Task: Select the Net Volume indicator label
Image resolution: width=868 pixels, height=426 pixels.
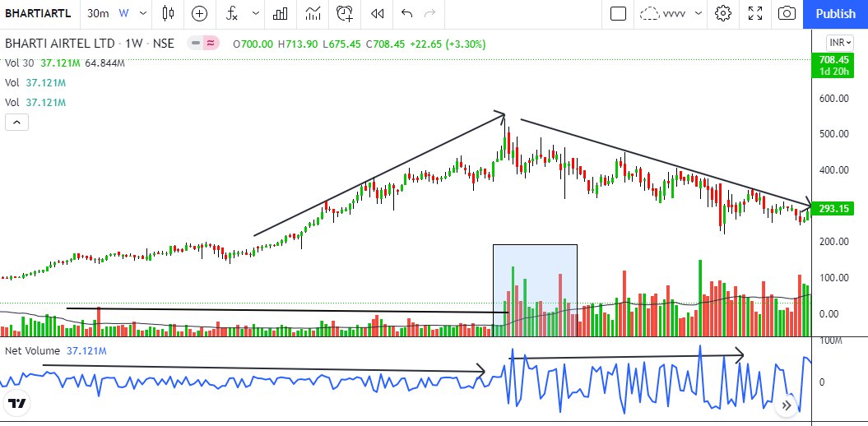Action: (33, 351)
